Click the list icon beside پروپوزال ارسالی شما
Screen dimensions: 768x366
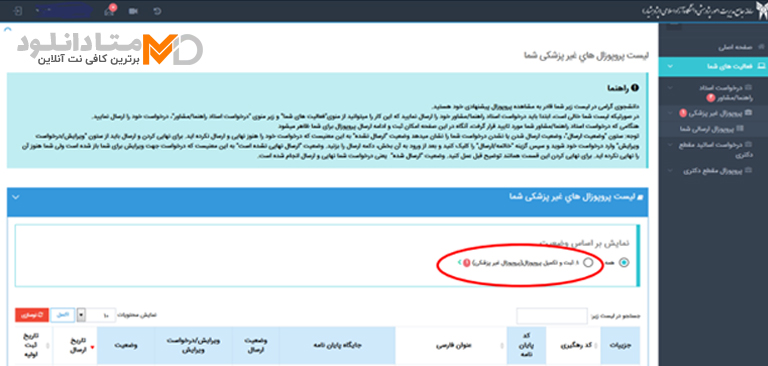tap(740, 128)
